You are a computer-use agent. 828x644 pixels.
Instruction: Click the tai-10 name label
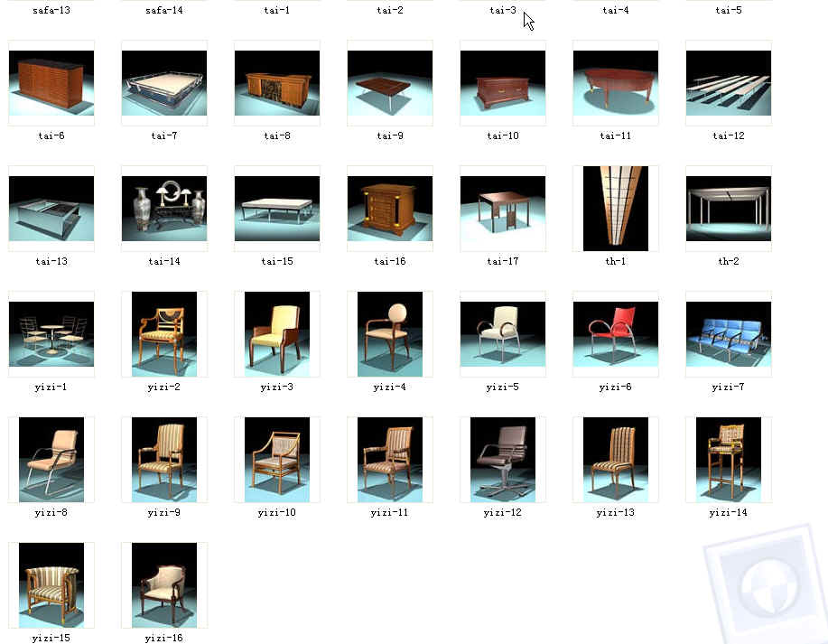pyautogui.click(x=503, y=135)
